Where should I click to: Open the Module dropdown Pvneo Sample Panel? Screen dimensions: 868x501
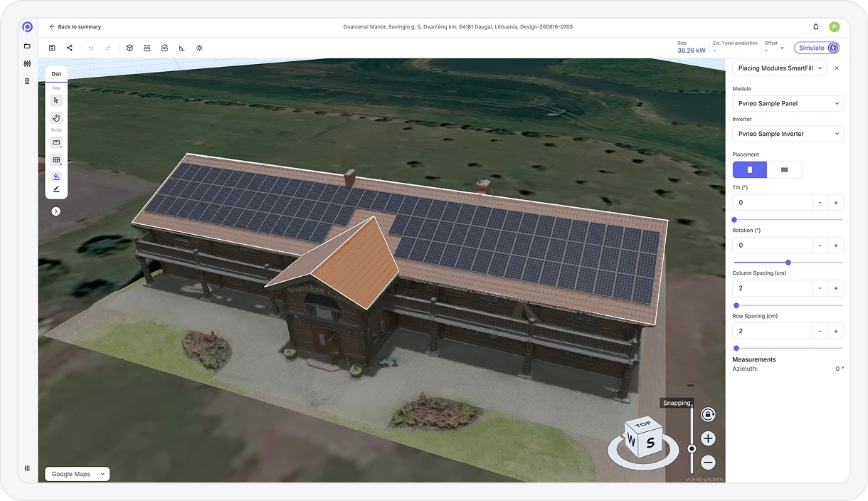[788, 103]
